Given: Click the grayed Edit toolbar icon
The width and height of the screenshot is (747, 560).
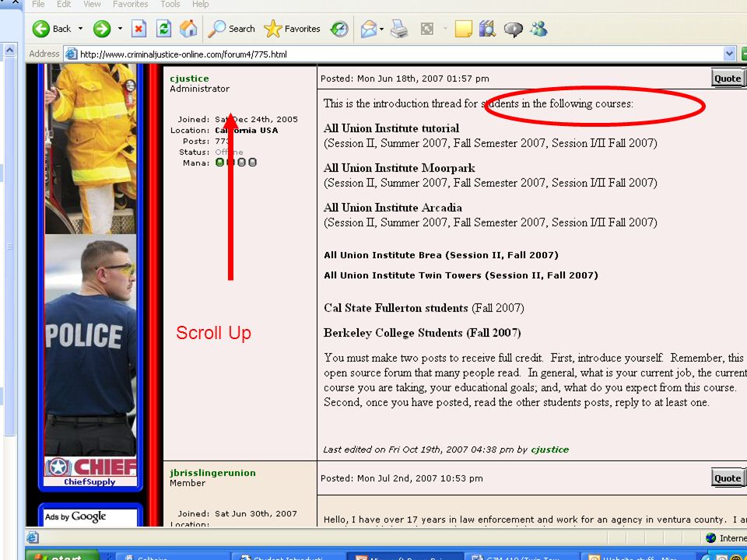Looking at the screenshot, I should click(x=427, y=29).
